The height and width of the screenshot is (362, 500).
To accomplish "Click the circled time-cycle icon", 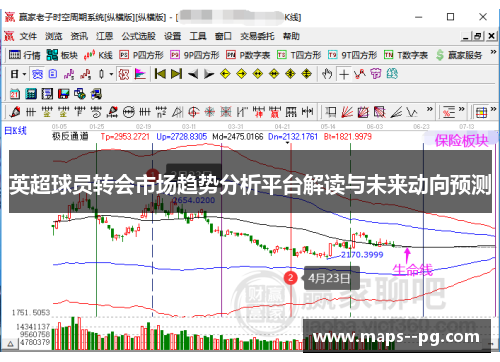I will click(128, 112).
